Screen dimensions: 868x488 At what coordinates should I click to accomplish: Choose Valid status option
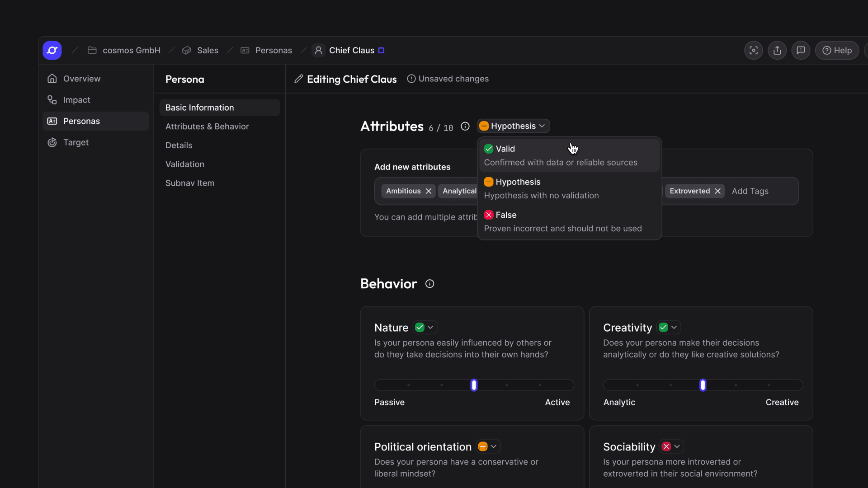pos(569,155)
